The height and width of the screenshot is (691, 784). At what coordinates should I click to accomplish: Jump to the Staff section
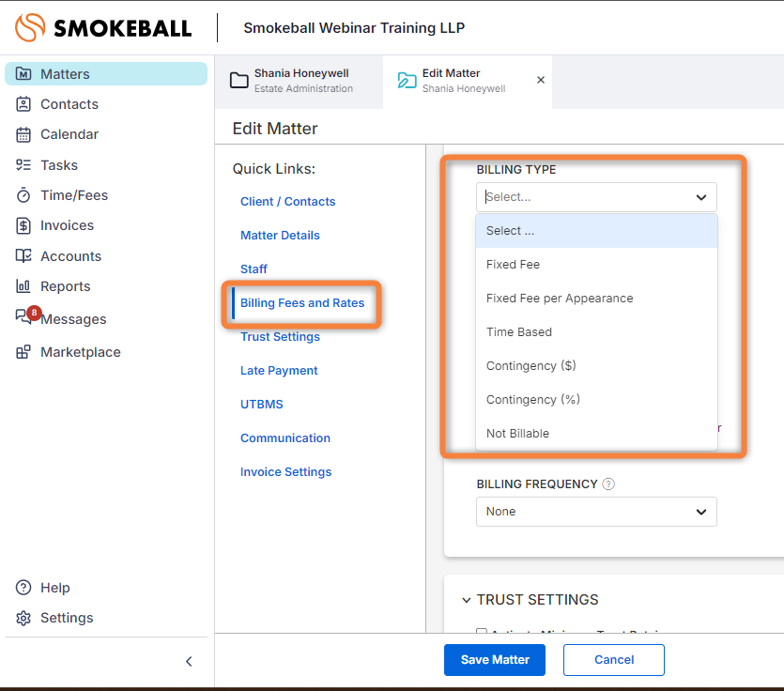coord(254,269)
